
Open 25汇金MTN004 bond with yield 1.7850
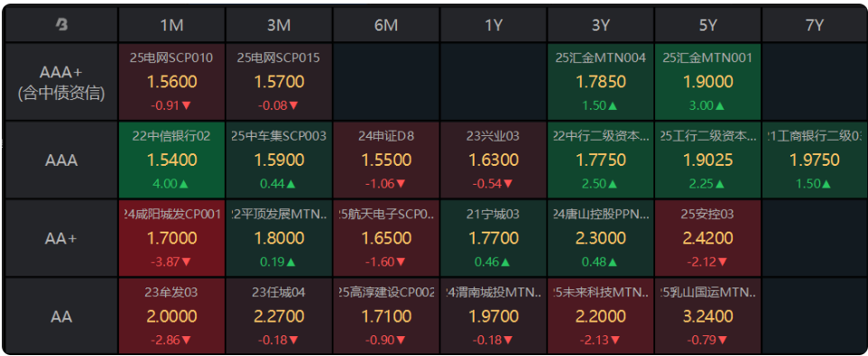[x=601, y=82]
